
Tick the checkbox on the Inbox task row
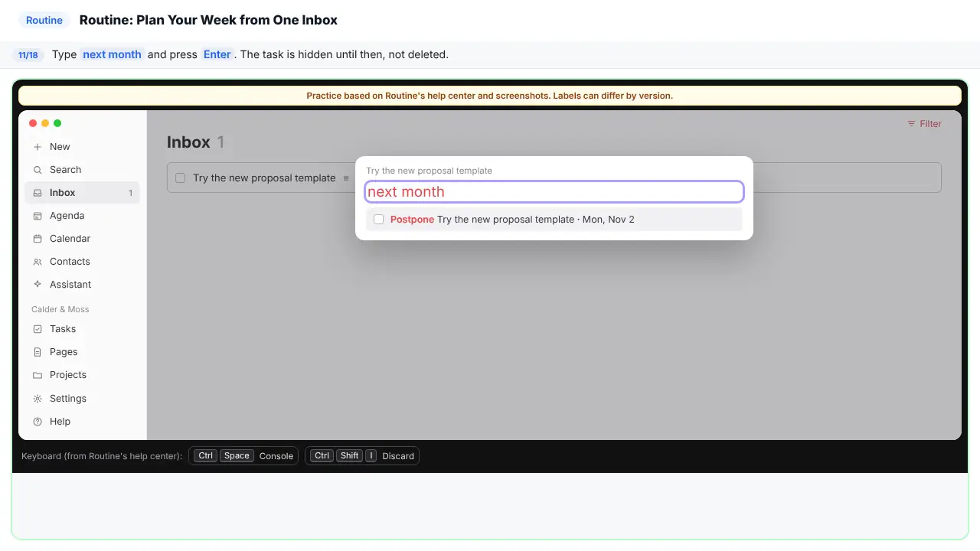point(181,178)
